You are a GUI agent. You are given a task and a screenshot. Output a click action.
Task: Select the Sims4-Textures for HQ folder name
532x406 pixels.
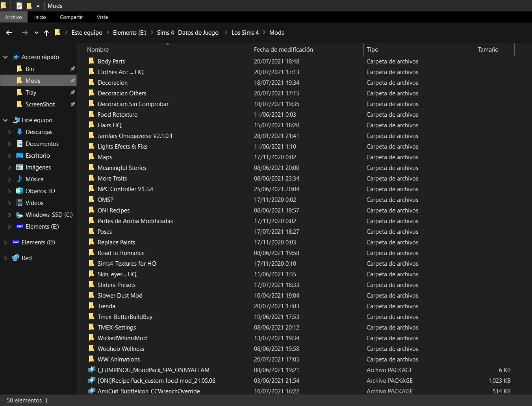127,263
